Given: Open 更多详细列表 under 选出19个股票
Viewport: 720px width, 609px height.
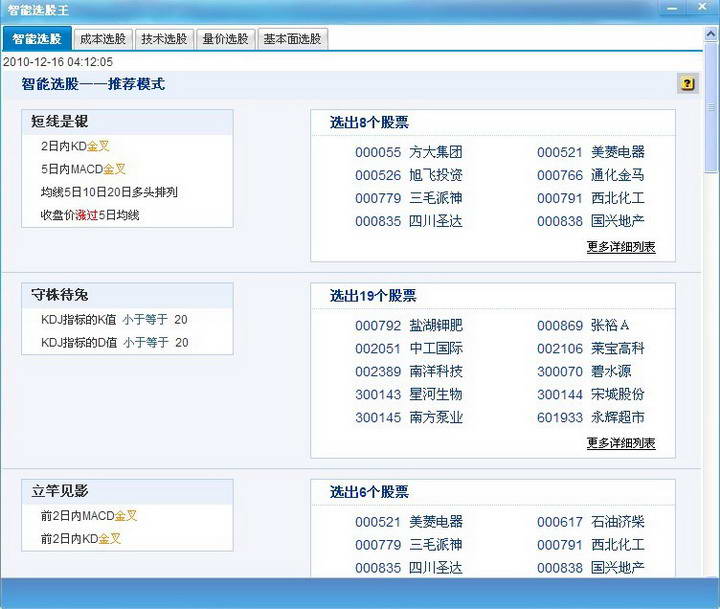Looking at the screenshot, I should (620, 442).
